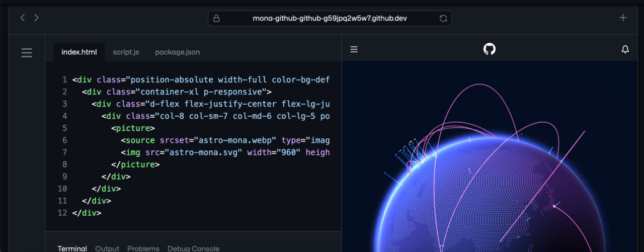
Task: Click line number 12 in the gutter
Action: click(62, 213)
